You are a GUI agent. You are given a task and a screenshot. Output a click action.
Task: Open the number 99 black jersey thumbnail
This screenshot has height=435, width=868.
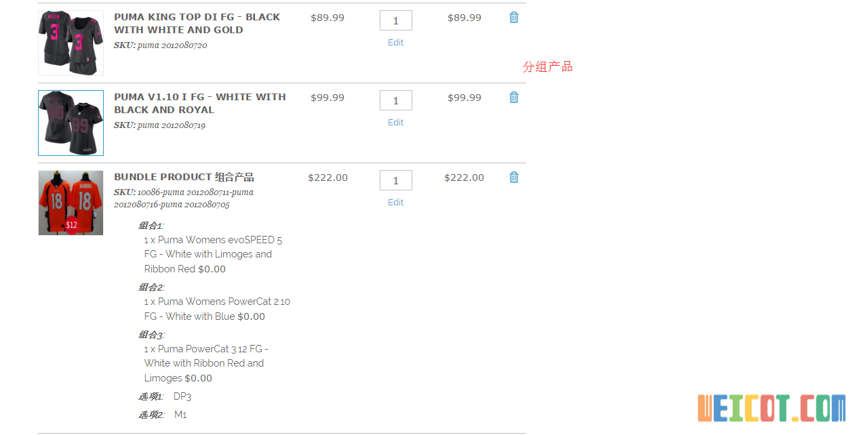(x=71, y=123)
